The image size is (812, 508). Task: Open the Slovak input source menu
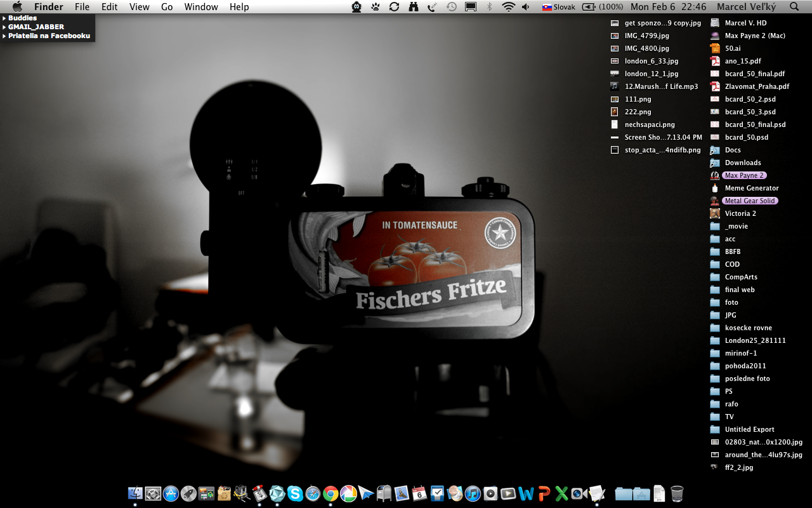558,7
